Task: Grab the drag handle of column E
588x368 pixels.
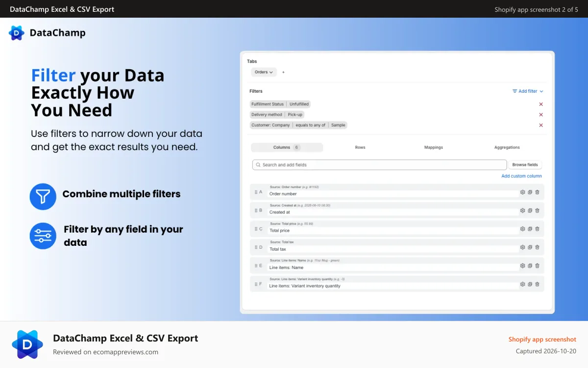Action: [256, 266]
